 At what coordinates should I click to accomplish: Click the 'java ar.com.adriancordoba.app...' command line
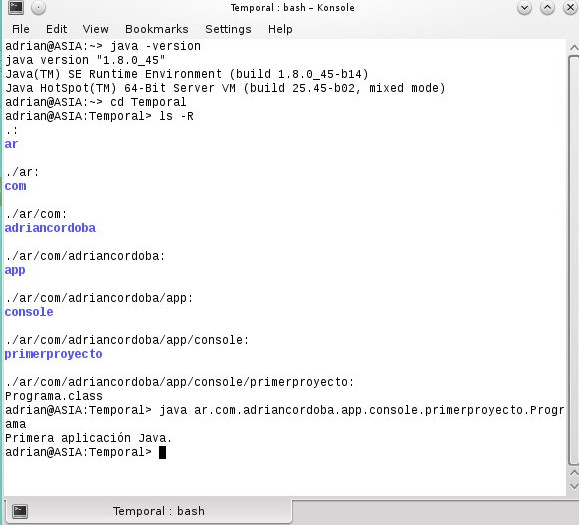point(361,410)
